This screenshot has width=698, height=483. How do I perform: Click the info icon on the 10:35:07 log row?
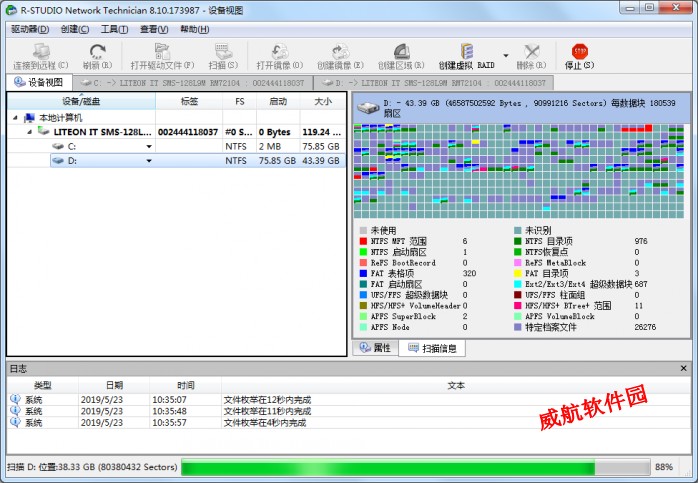[15, 399]
